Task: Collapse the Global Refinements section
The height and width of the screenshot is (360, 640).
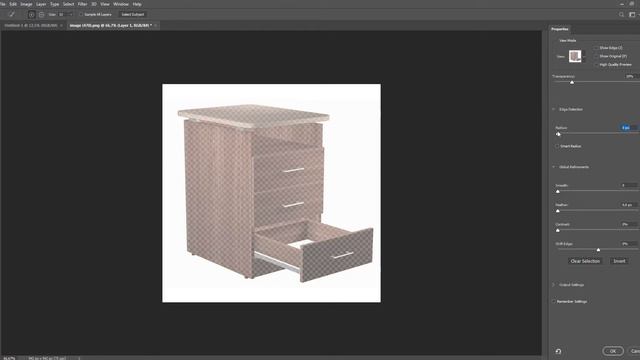Action: tap(554, 167)
